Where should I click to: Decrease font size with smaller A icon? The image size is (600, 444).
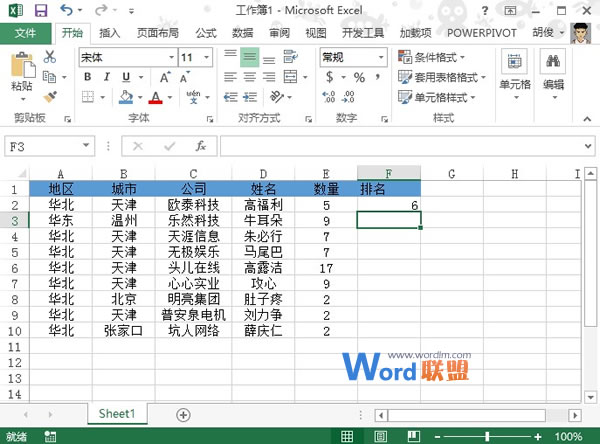[184, 77]
